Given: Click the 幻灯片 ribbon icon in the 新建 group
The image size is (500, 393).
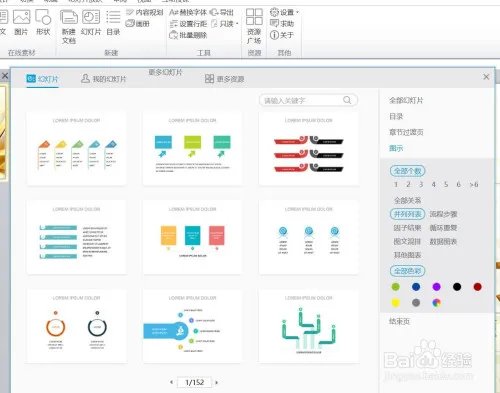Looking at the screenshot, I should pyautogui.click(x=91, y=23).
